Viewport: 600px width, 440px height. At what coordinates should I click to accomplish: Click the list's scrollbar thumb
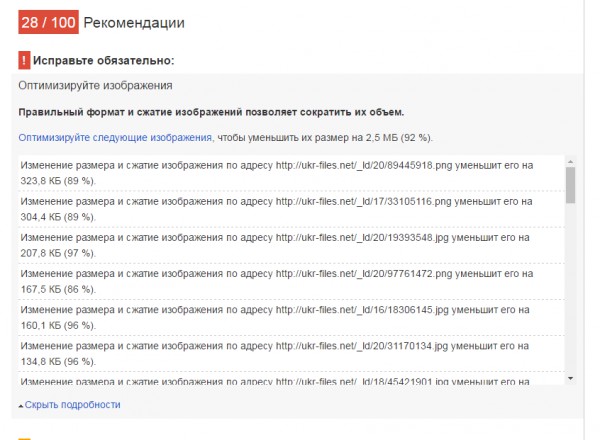[x=571, y=186]
